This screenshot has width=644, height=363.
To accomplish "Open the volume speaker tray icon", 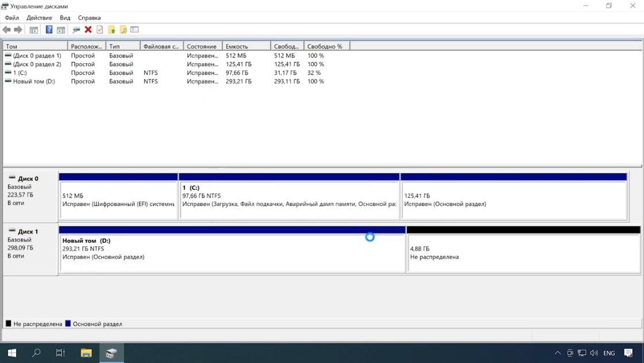I will click(594, 353).
